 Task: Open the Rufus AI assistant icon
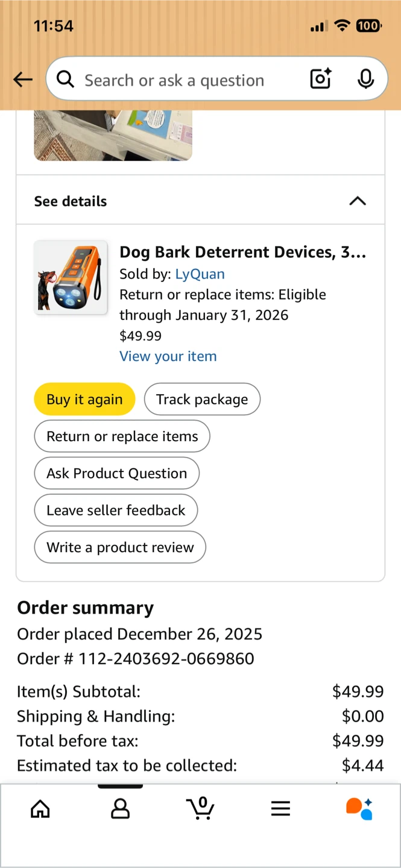coord(359,809)
